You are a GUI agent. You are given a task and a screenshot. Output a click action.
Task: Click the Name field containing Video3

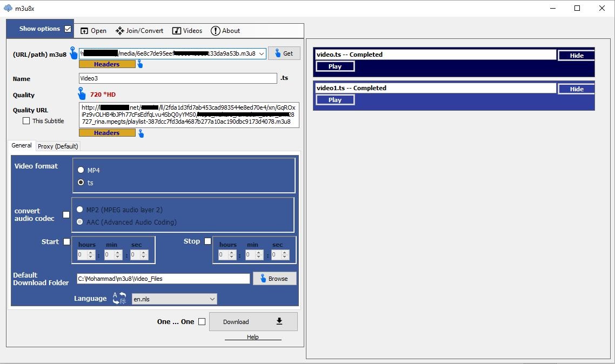(178, 78)
